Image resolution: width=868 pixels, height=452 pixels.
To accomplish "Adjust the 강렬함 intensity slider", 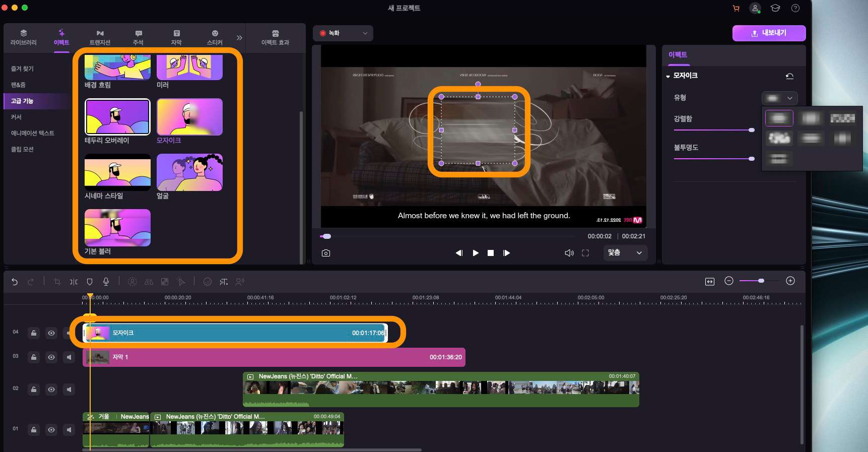I will click(714, 130).
